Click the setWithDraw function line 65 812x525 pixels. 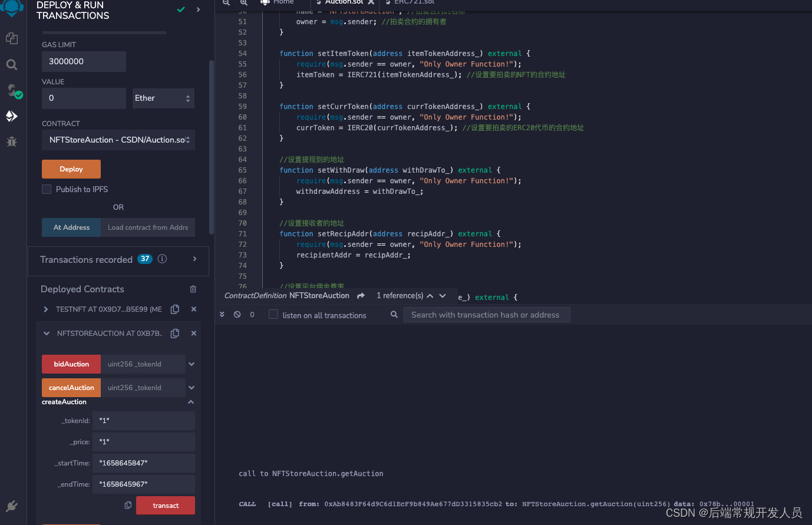[x=390, y=170]
